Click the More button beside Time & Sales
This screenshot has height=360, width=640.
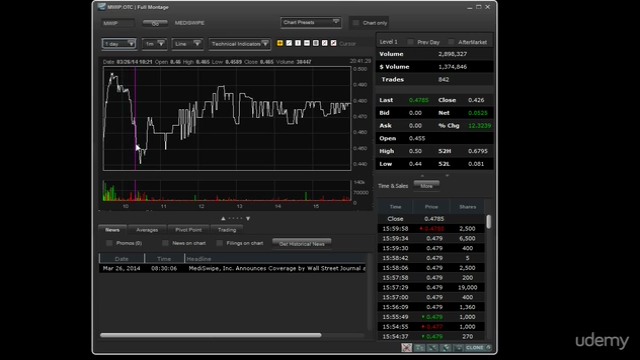[427, 186]
